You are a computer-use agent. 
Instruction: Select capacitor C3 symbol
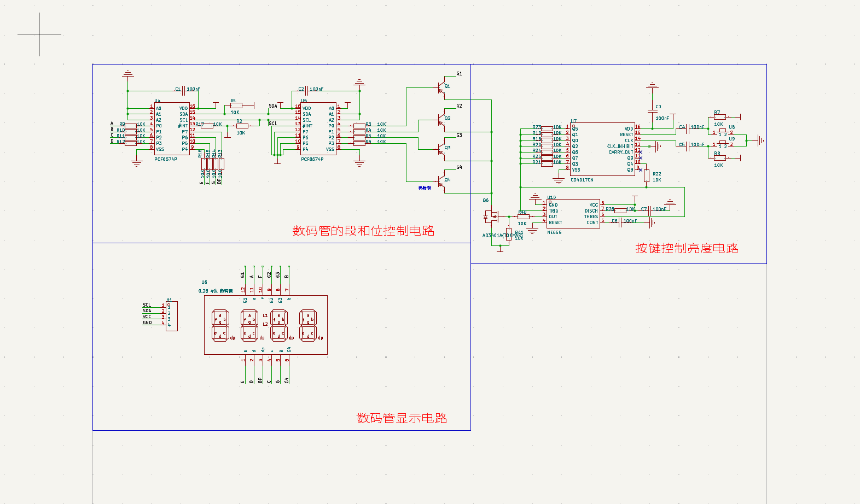coord(652,112)
